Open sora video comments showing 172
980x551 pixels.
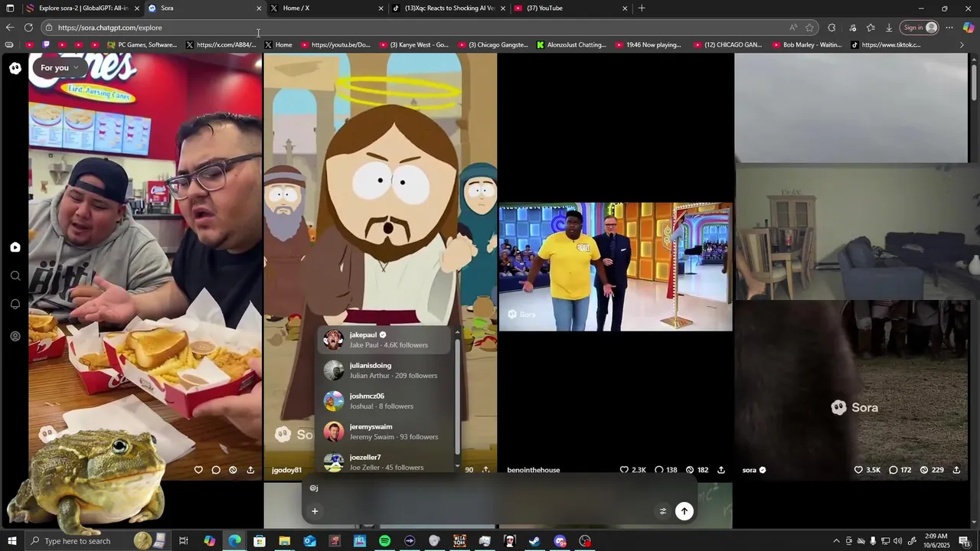tap(900, 470)
